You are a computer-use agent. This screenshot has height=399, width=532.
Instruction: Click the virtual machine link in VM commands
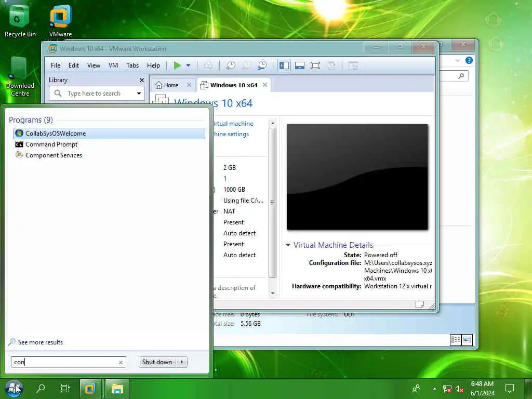point(233,124)
